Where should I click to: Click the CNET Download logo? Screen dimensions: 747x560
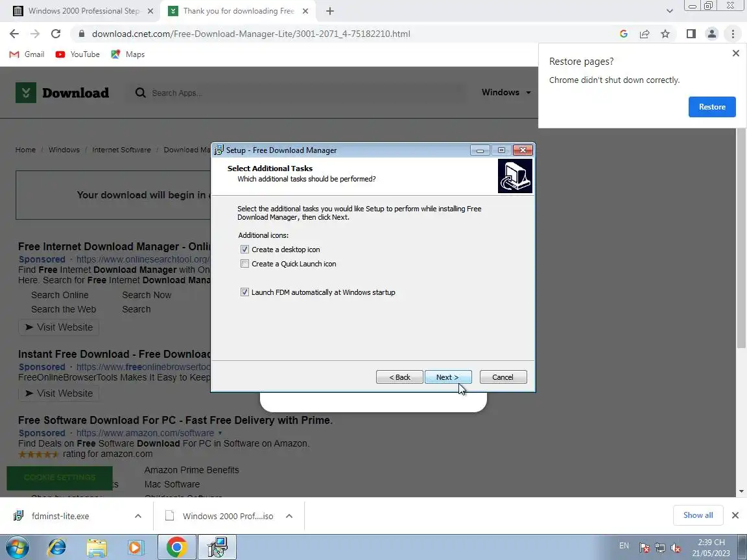tap(62, 93)
